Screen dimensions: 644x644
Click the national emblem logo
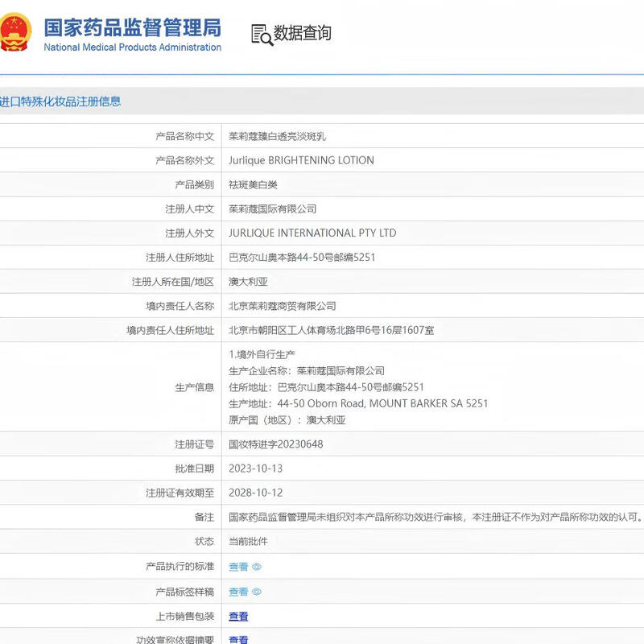pyautogui.click(x=14, y=34)
